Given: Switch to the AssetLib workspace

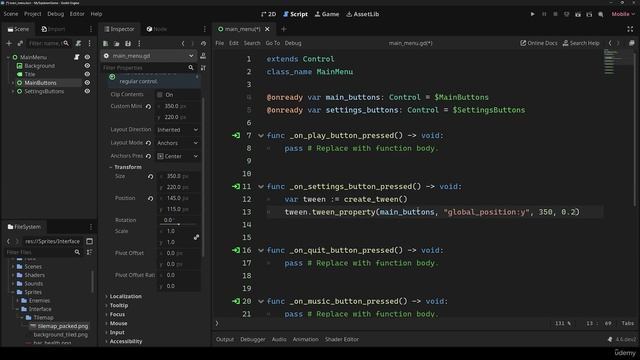Looking at the screenshot, I should pyautogui.click(x=362, y=14).
